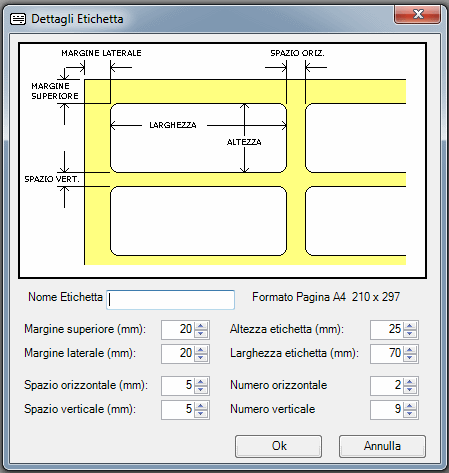Click the label layout diagram preview
Viewport: 449px width, 473px height.
[222, 160]
